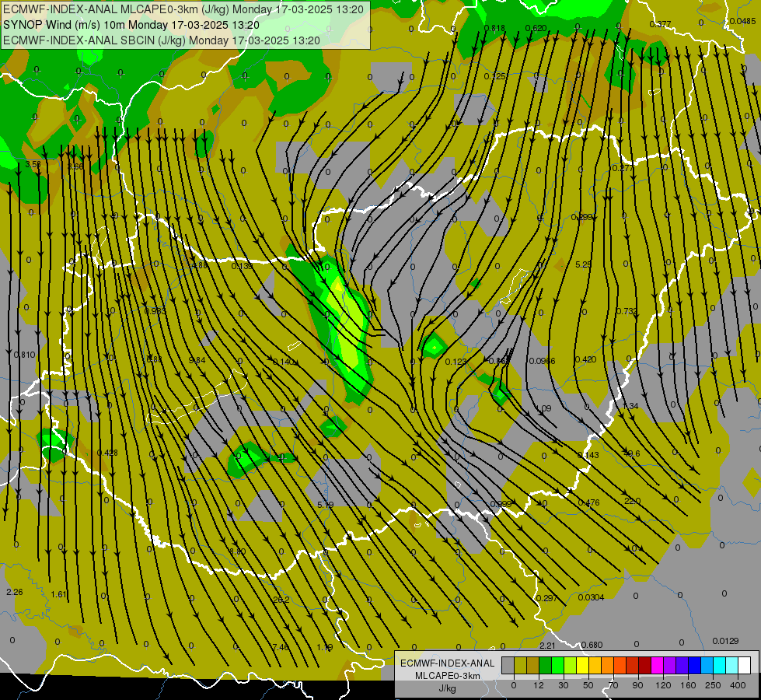Viewport: 761px width, 700px height.
Task: Click legend tick label '120'
Action: (663, 685)
